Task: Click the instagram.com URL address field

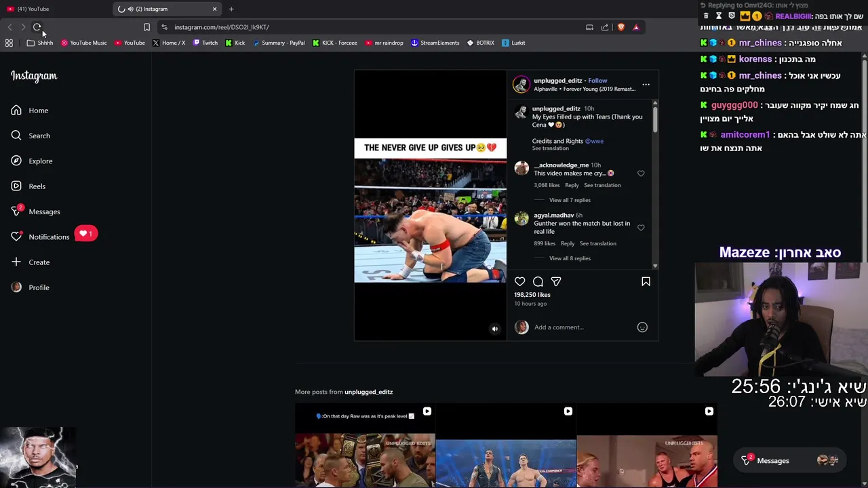Action: pyautogui.click(x=221, y=27)
